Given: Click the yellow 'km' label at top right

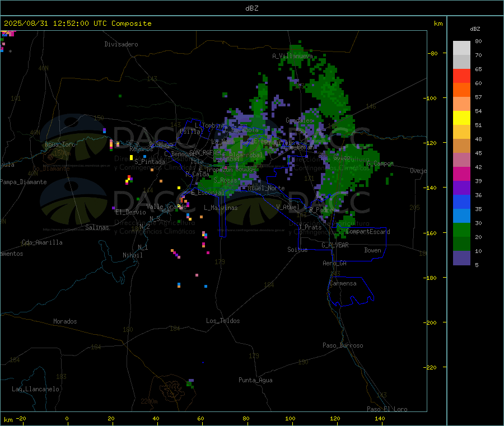Looking at the screenshot, I should point(438,24).
